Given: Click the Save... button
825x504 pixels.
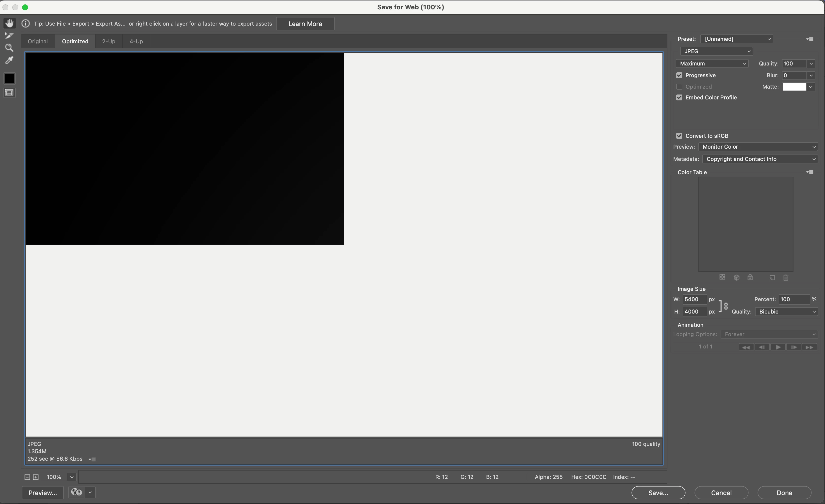Looking at the screenshot, I should pos(658,493).
